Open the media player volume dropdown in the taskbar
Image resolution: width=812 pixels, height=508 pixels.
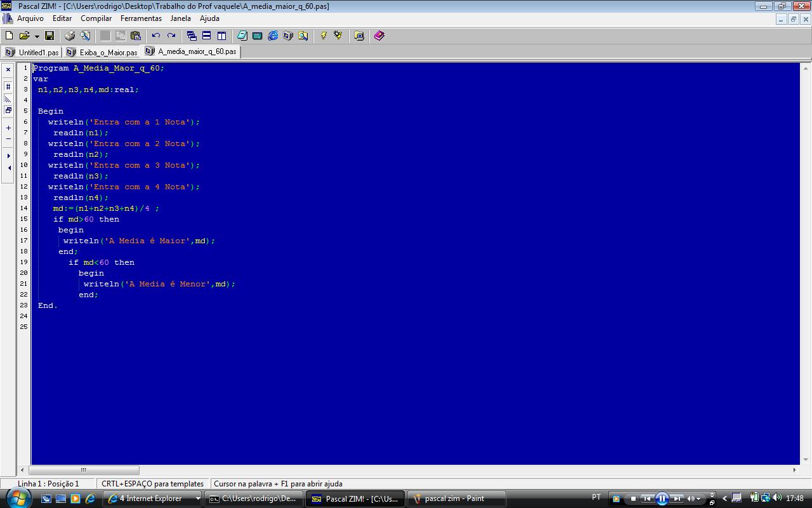(x=698, y=498)
